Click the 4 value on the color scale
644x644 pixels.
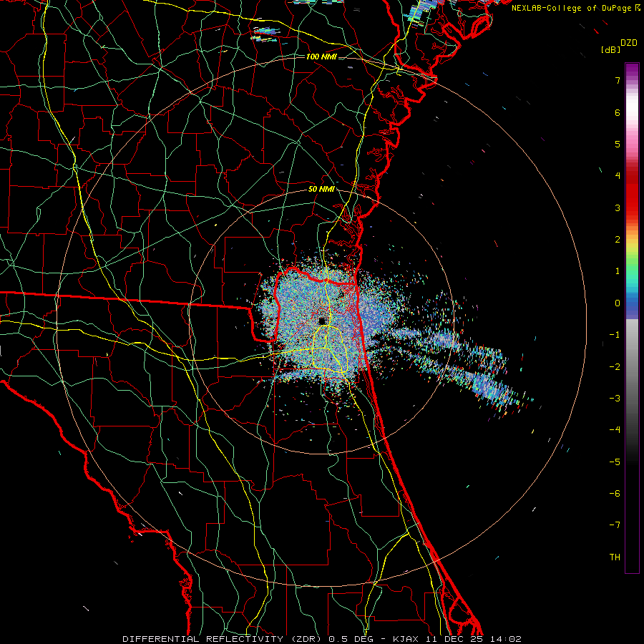(618, 176)
